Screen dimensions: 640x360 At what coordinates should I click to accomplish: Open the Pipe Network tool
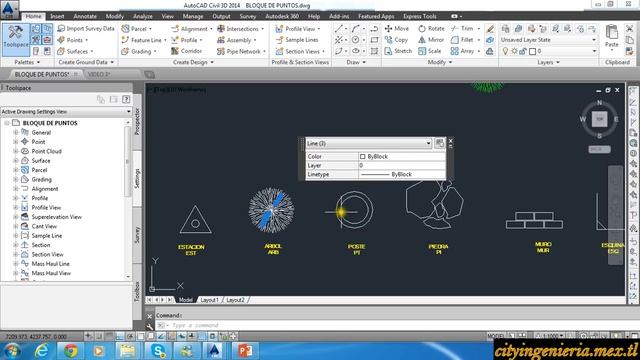(241, 51)
